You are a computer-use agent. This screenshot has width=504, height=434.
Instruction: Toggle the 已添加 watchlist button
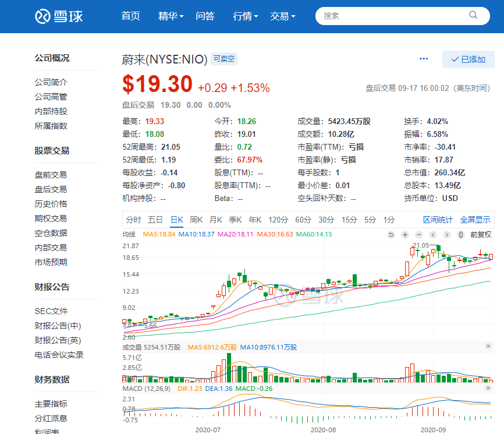468,59
